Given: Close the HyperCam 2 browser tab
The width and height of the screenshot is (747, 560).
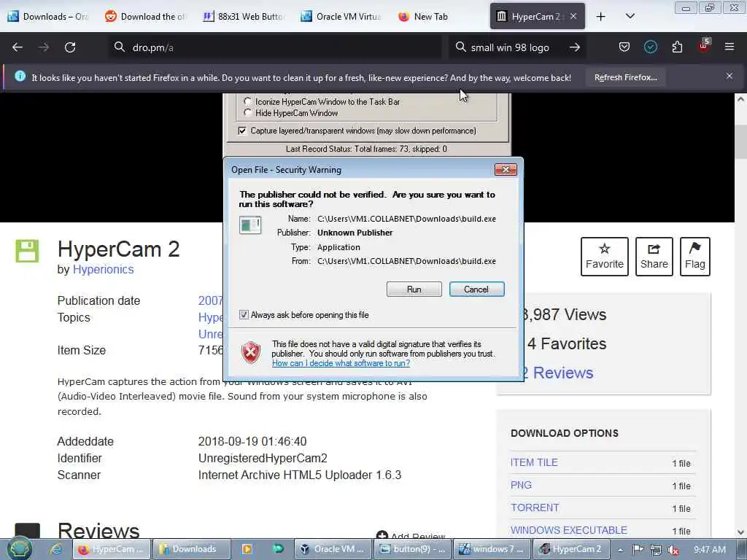Looking at the screenshot, I should (x=573, y=16).
